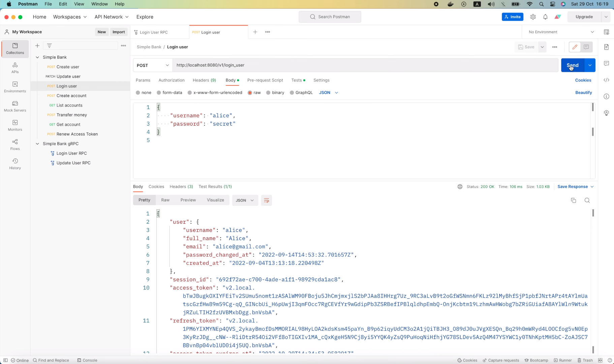This screenshot has height=364, width=614.
Task: Switch to the Authorization tab
Action: point(172,80)
